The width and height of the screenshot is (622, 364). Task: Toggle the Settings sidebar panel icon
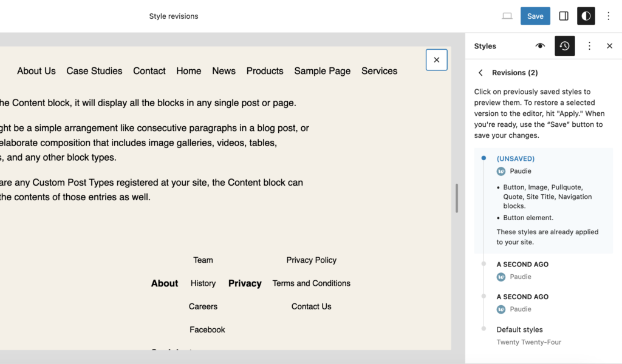(563, 16)
